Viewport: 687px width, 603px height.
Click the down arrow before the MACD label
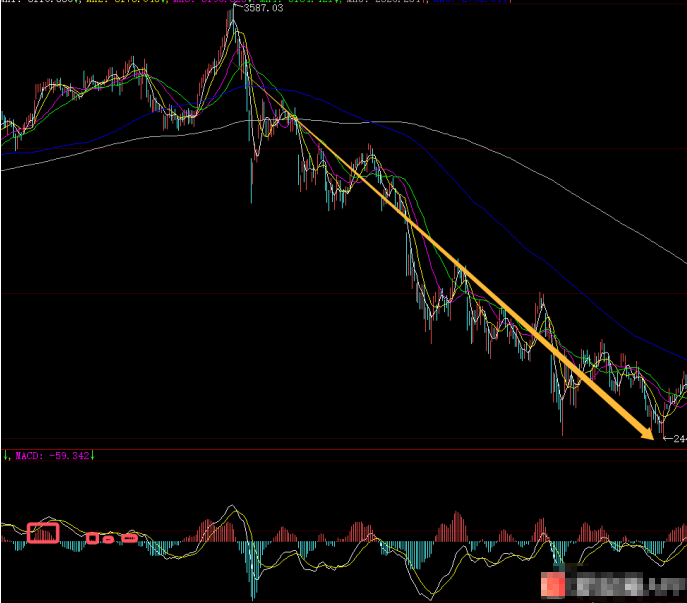5,456
